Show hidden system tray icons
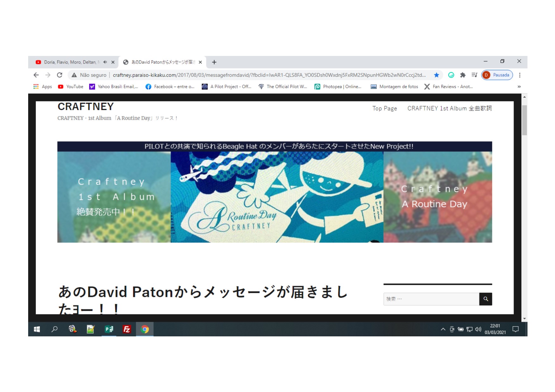The height and width of the screenshot is (392, 555). coord(443,329)
